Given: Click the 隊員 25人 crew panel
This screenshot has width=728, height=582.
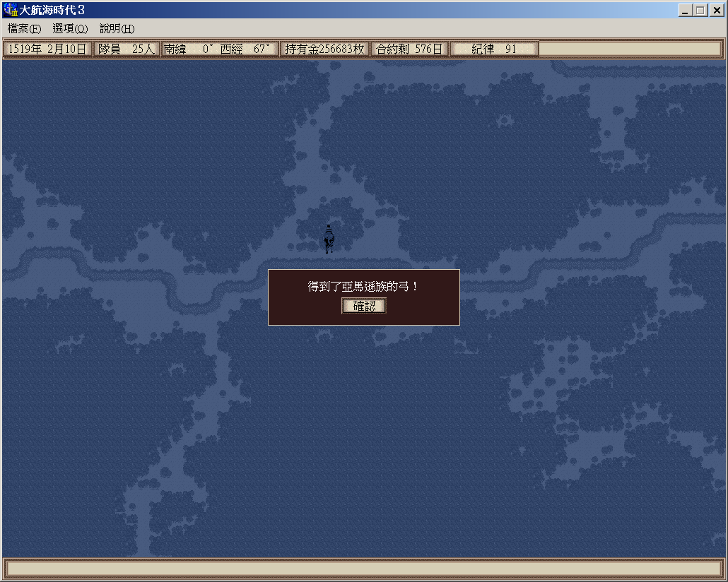Looking at the screenshot, I should tap(127, 49).
